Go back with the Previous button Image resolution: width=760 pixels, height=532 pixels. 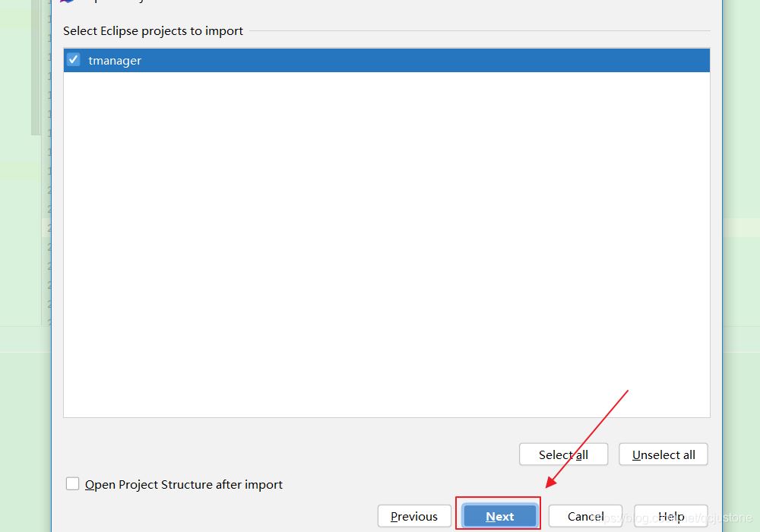coord(414,516)
